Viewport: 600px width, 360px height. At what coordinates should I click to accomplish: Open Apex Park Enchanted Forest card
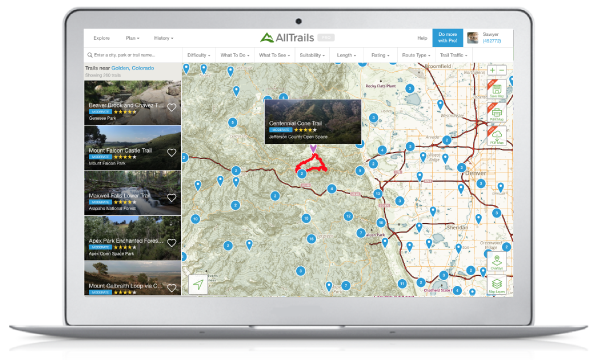[132, 238]
